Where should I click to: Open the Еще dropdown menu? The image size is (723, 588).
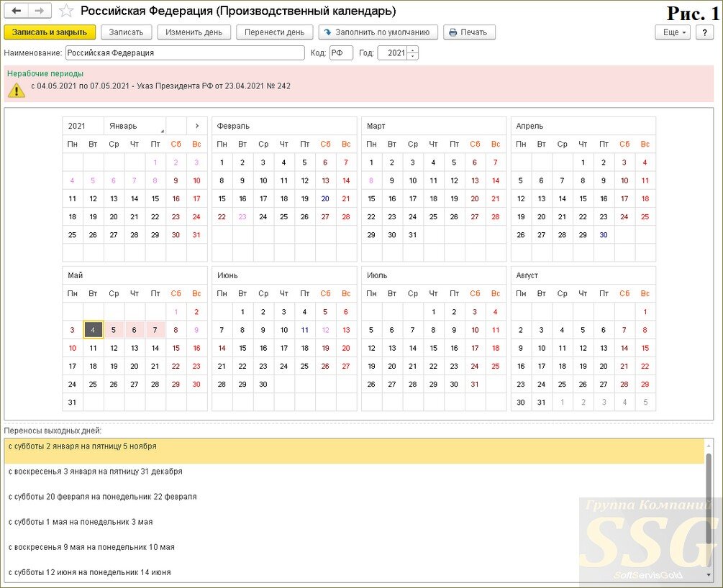click(672, 32)
